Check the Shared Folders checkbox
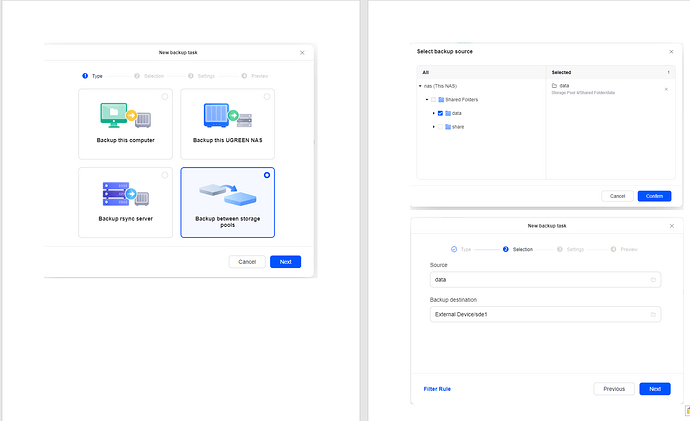Viewport: 690px width, 421px height. coord(432,100)
